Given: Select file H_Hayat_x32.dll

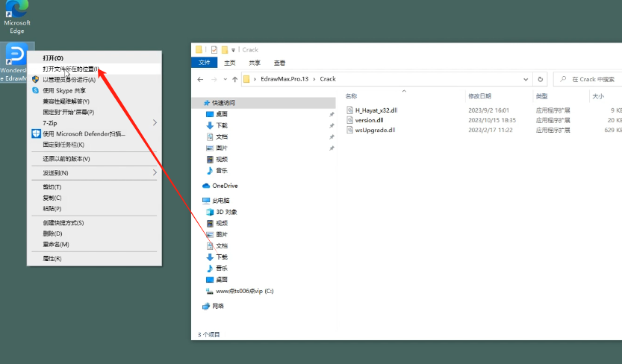Looking at the screenshot, I should point(376,110).
